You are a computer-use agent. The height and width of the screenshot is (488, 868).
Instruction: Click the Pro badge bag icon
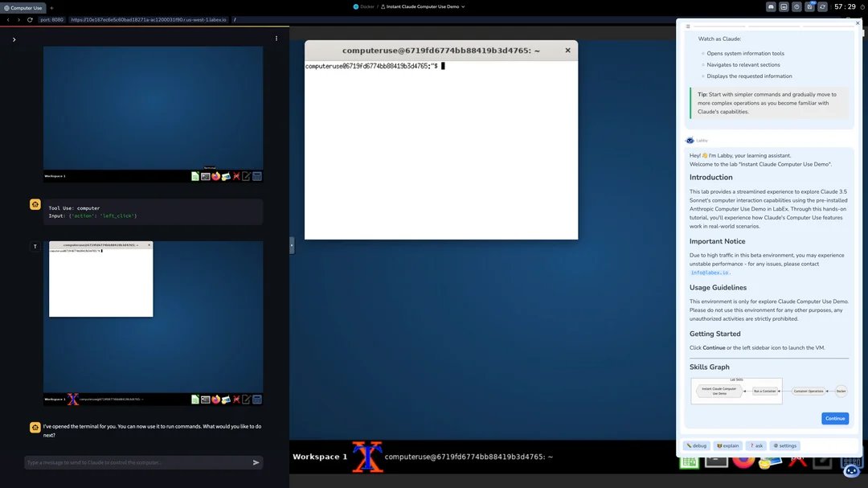809,6
